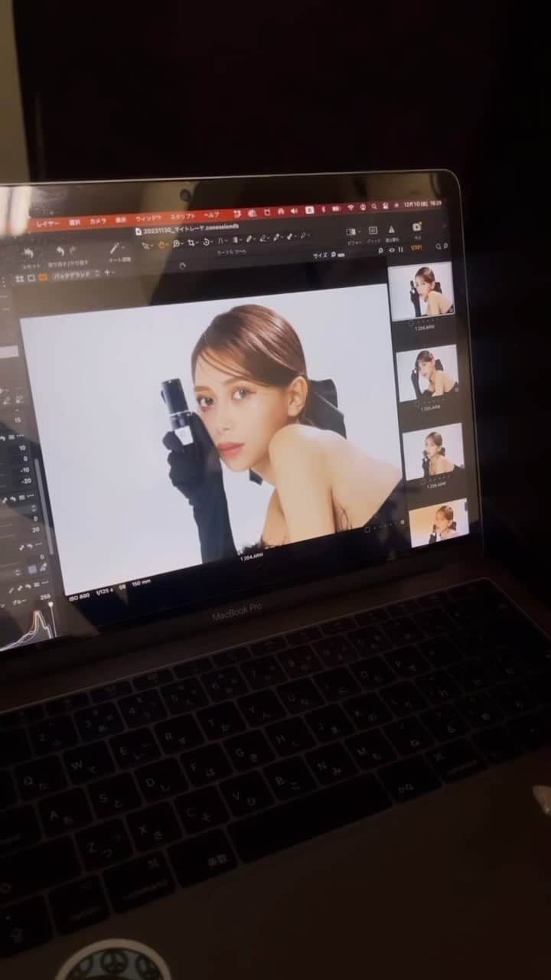Screen dimensions: 551x980
Task: Open the ビフォー view dropdown arrow
Action: [359, 231]
